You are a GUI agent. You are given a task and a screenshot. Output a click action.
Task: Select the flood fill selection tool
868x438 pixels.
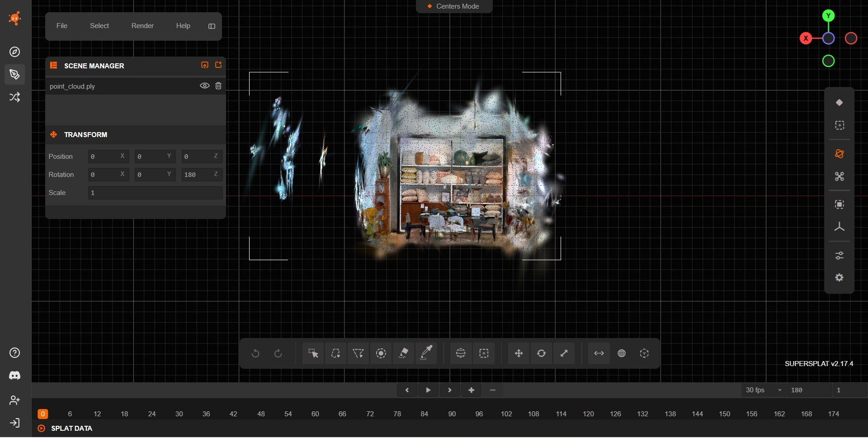[404, 354]
